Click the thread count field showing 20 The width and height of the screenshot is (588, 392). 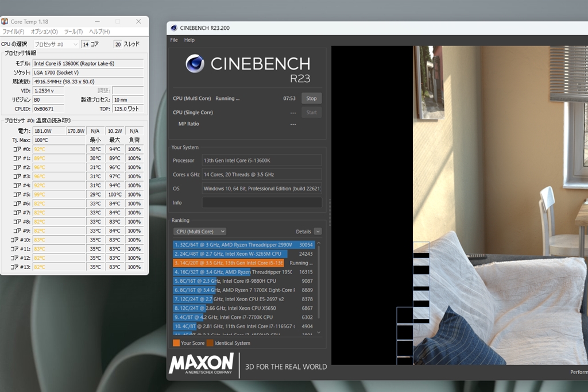pos(118,44)
